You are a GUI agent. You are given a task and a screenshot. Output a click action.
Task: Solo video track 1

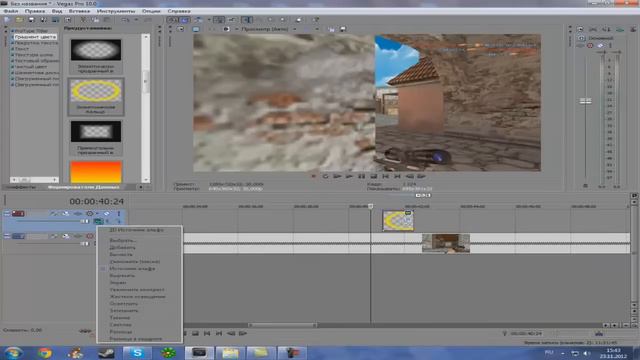pos(119,213)
